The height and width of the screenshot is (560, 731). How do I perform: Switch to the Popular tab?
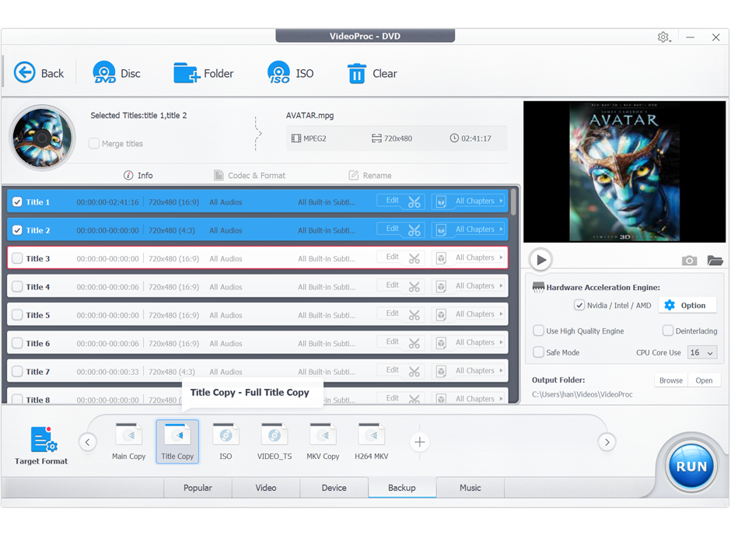pyautogui.click(x=198, y=488)
